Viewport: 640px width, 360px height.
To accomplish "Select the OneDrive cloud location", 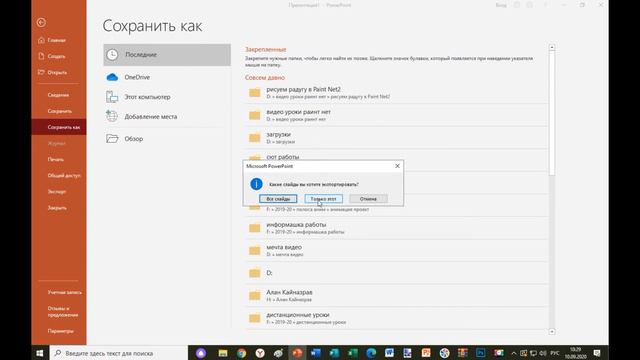I will pos(167,77).
